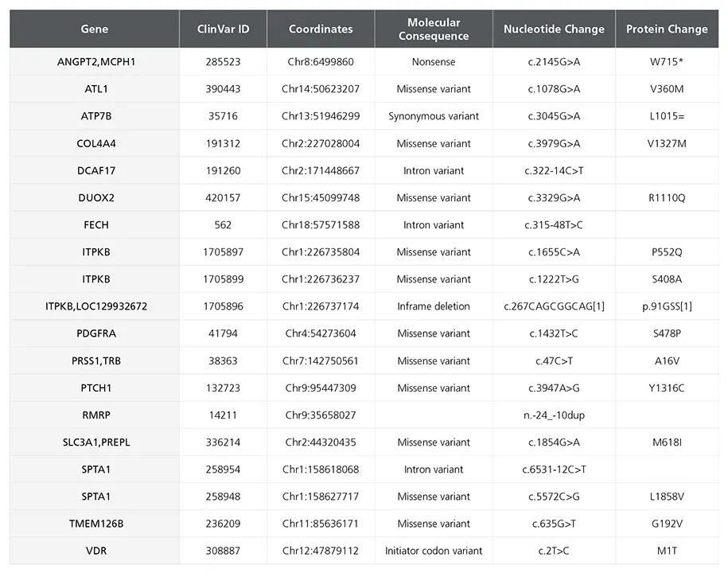728x573 pixels.
Task: Click ClinVar ID 1705897
Action: [x=223, y=252]
